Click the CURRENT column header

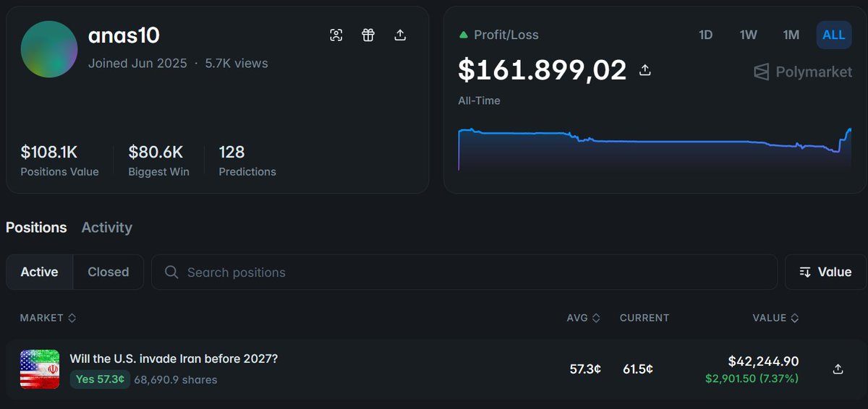point(644,318)
